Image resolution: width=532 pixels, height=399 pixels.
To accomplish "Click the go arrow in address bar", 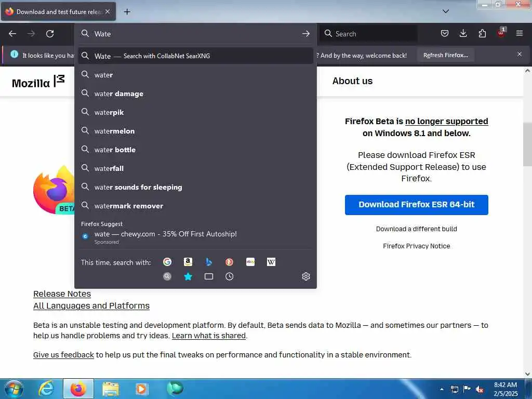I will click(x=305, y=34).
